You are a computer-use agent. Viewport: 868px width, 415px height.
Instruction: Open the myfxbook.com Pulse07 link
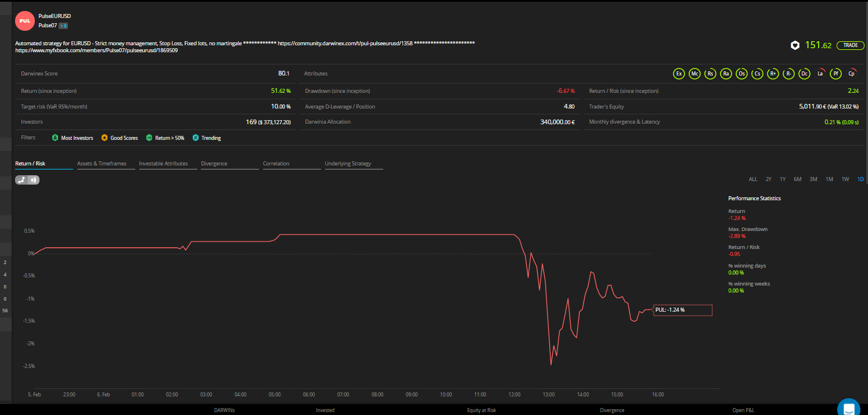96,50
